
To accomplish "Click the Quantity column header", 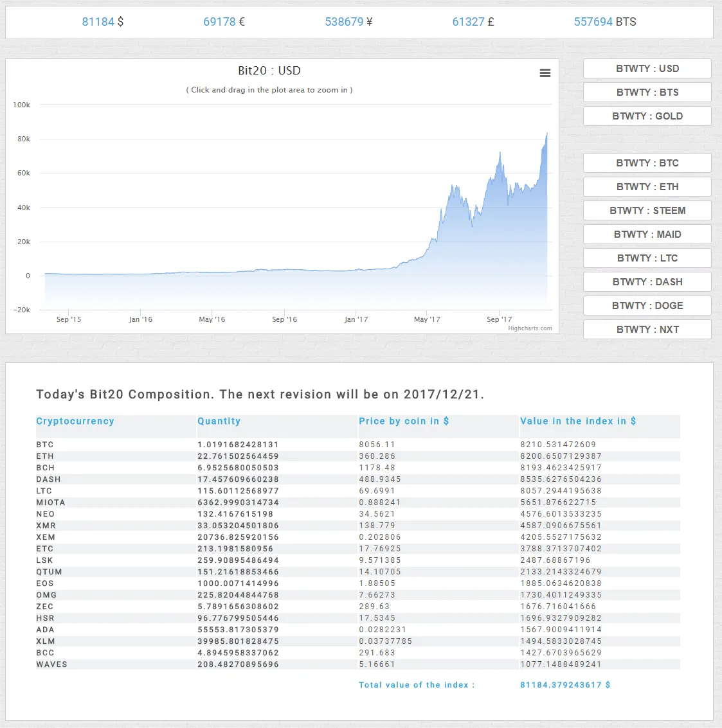I will tap(219, 421).
